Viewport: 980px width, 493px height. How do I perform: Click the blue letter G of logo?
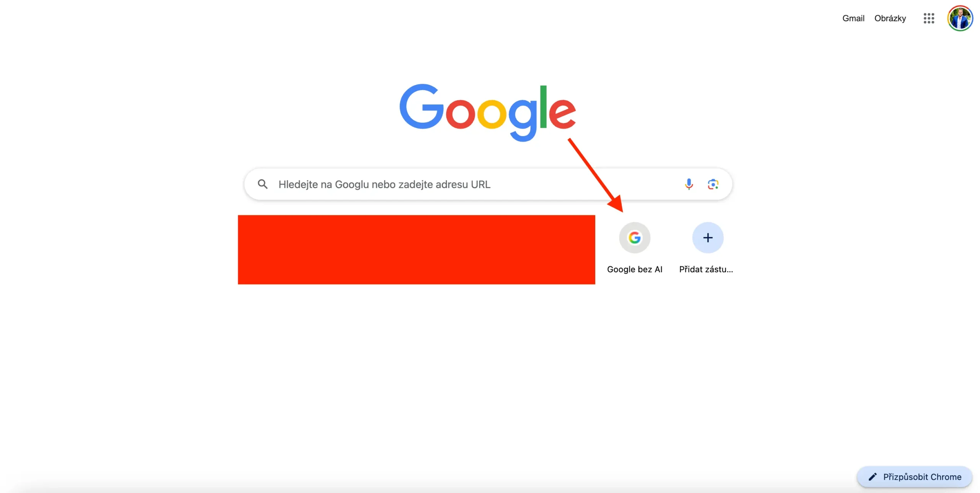[421, 107]
